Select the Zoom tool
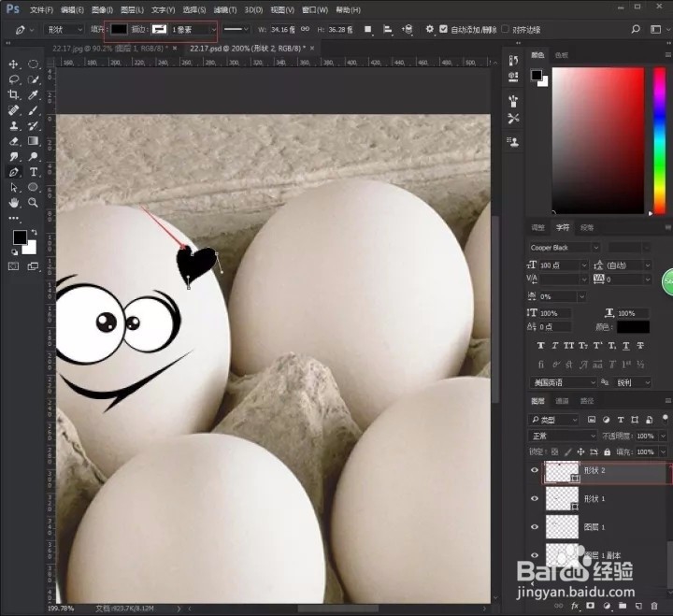Screen dimensions: 673x616 tap(33, 202)
